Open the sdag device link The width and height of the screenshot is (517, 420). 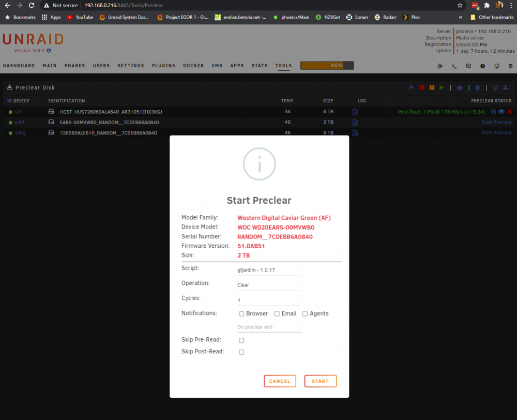[x=20, y=132]
